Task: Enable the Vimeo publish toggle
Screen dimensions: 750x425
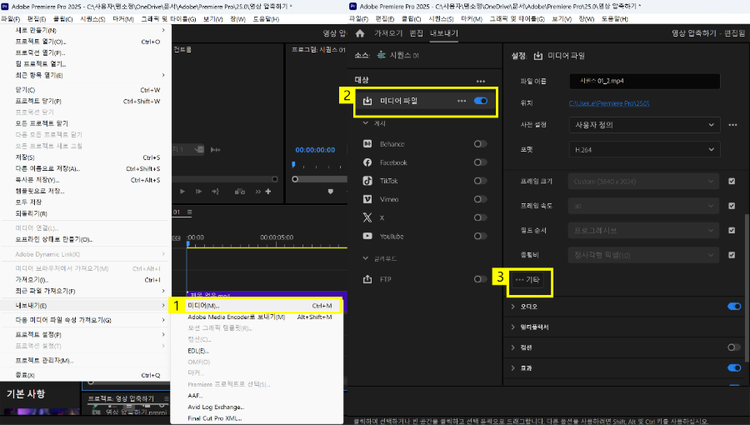Action: tap(481, 199)
